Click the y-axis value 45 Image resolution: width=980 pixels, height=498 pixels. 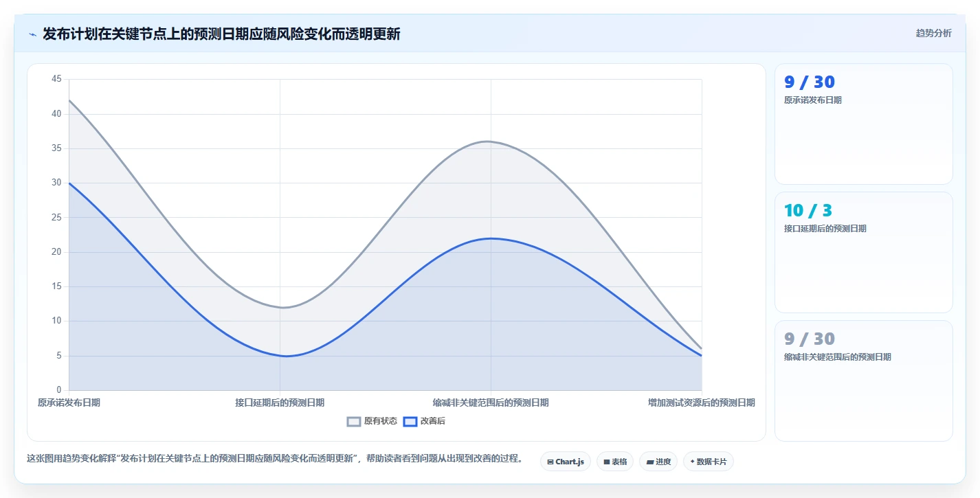pos(56,79)
